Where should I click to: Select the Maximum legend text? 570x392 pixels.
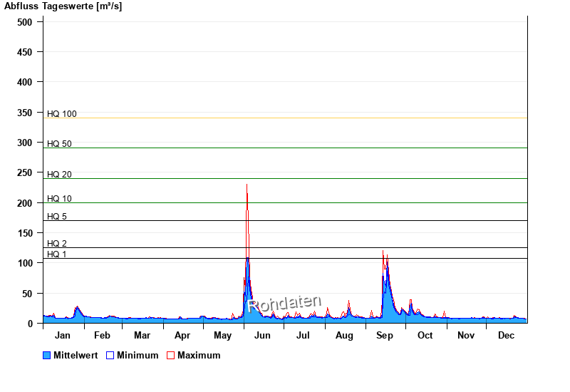(199, 355)
